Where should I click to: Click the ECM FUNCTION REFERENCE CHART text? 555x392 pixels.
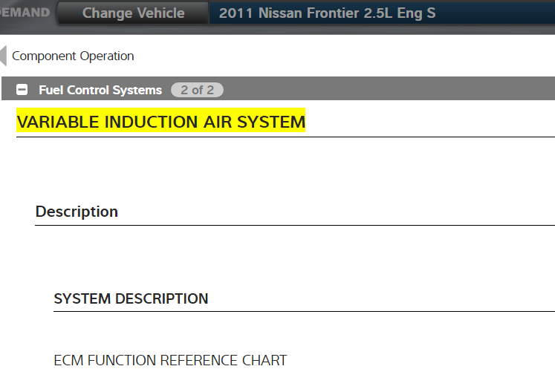170,360
